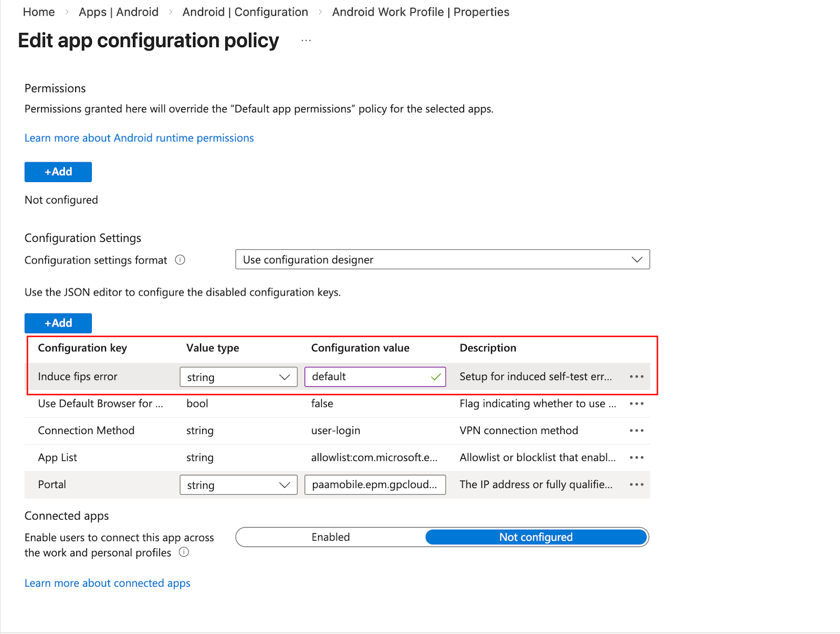Open more options for Portal row
The width and height of the screenshot is (840, 634).
[x=636, y=484]
